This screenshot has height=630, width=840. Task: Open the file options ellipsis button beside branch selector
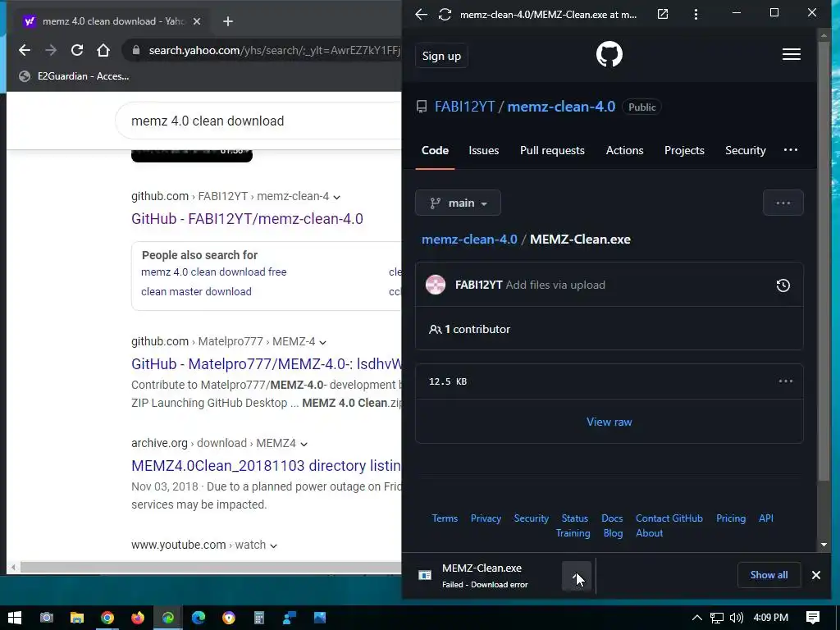pos(783,203)
